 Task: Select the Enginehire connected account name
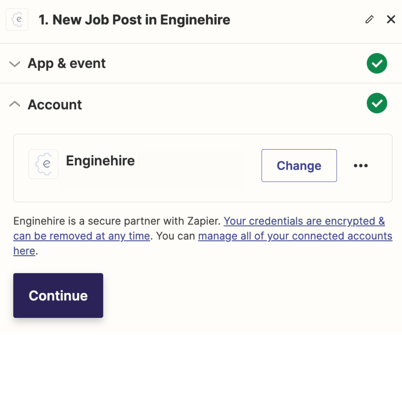point(100,161)
